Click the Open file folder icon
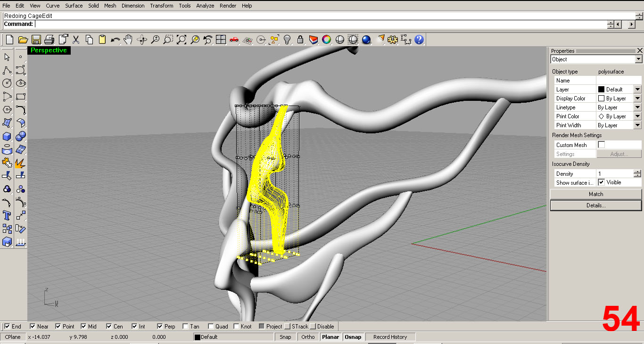The width and height of the screenshot is (644, 344). point(22,40)
